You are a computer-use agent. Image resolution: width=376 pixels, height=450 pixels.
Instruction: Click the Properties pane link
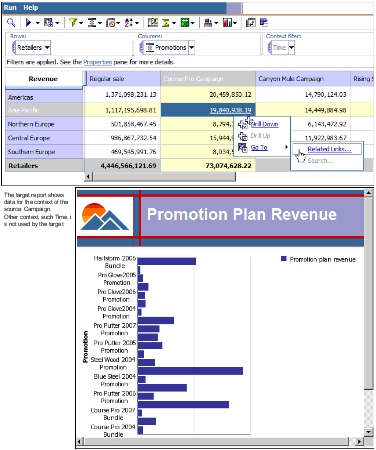pyautogui.click(x=97, y=62)
